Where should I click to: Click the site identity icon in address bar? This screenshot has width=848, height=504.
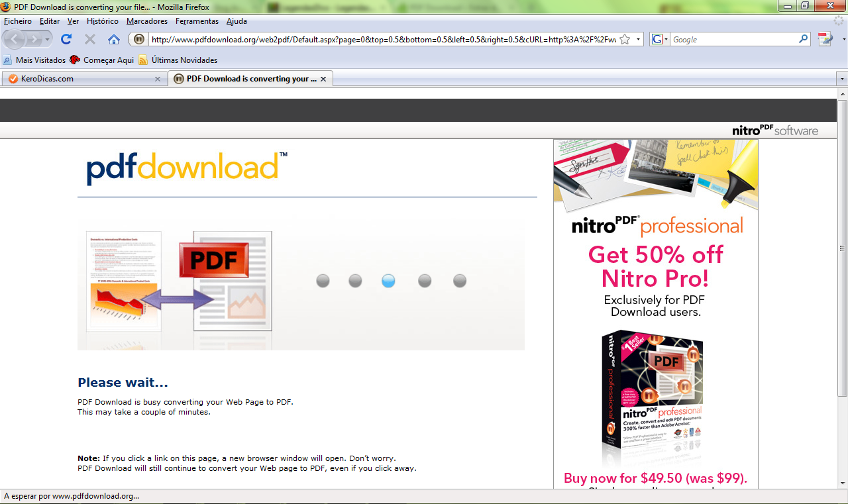click(139, 40)
